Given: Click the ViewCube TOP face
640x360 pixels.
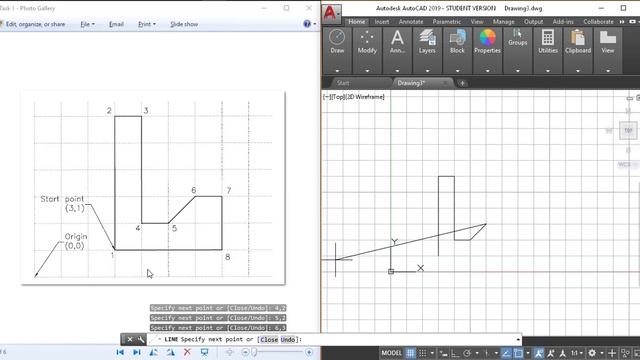Looking at the screenshot, I should click(x=628, y=131).
